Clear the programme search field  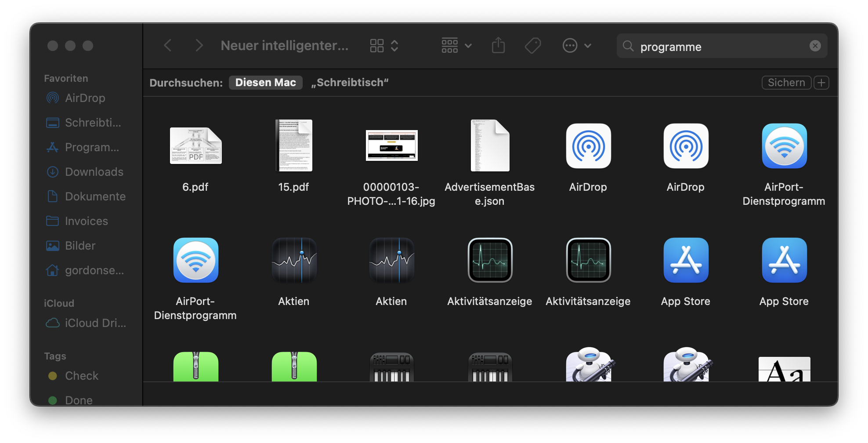[x=815, y=46]
